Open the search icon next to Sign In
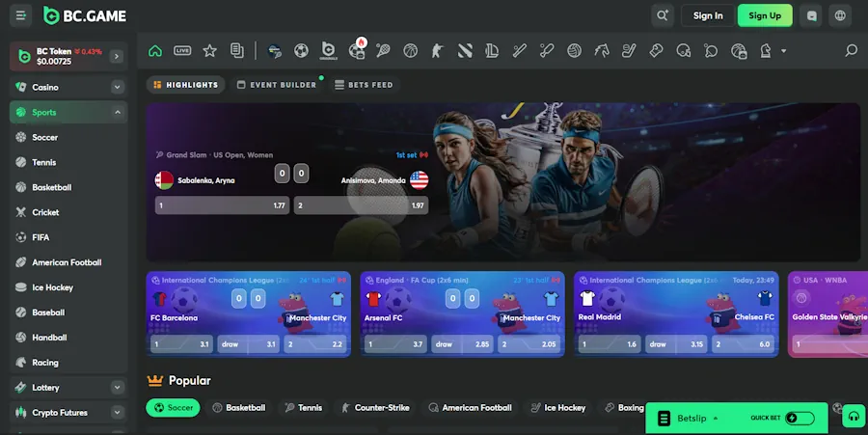This screenshot has width=868, height=435. pos(662,15)
